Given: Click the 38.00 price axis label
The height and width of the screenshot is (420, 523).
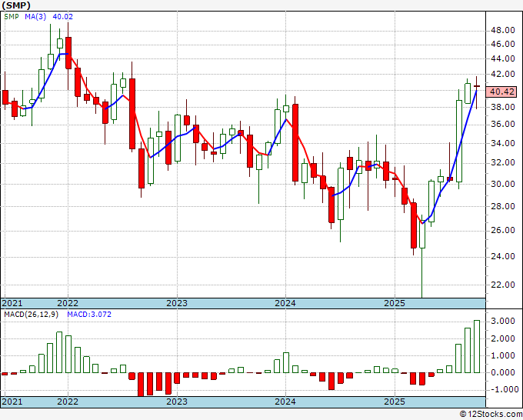Looking at the screenshot, I should coord(503,107).
